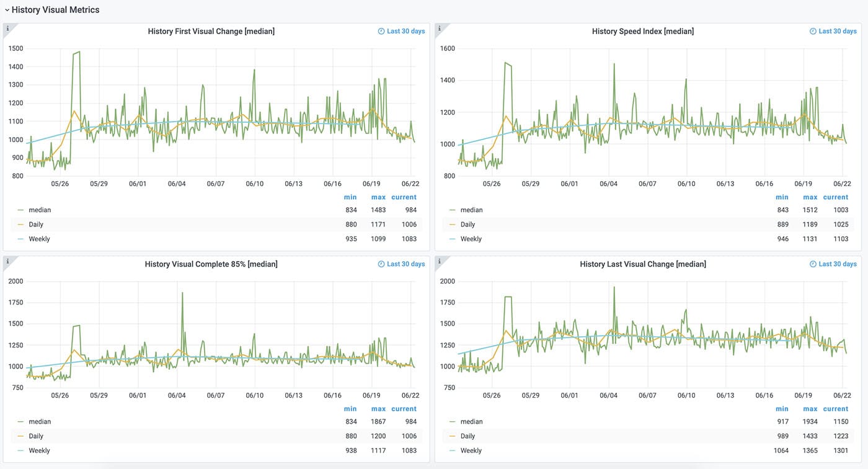Hide the median series in First Visual Change legend

[39, 210]
